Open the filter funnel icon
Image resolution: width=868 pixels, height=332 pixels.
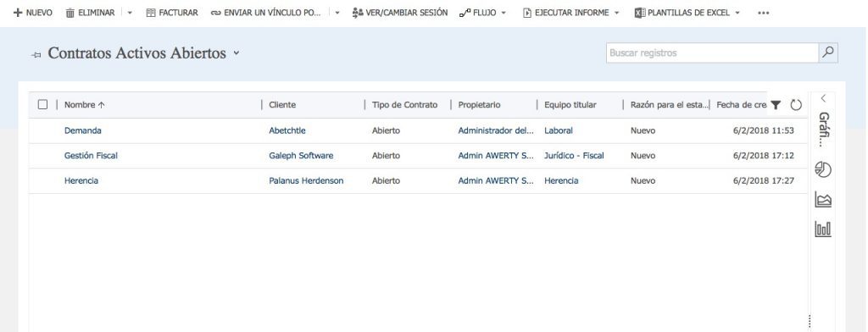click(776, 105)
